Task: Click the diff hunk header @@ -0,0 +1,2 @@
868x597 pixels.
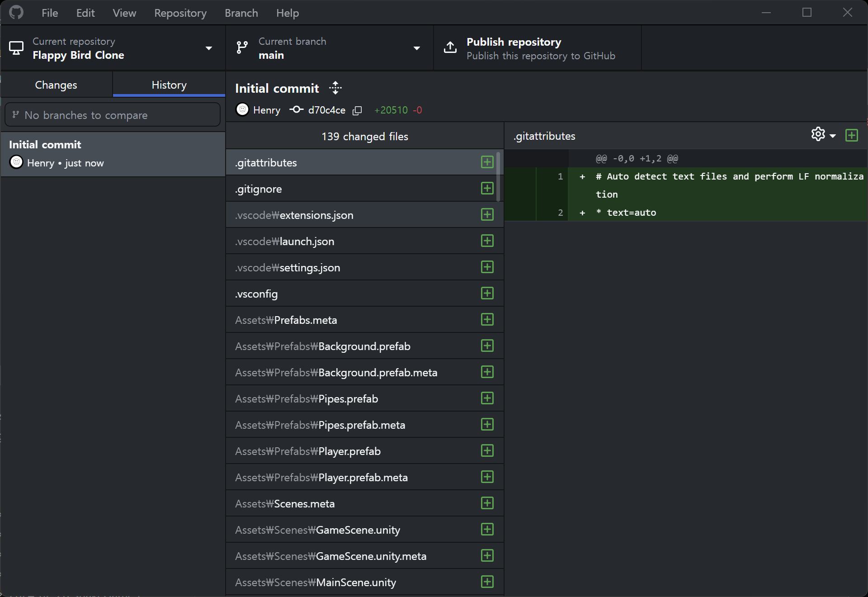Action: (x=637, y=158)
